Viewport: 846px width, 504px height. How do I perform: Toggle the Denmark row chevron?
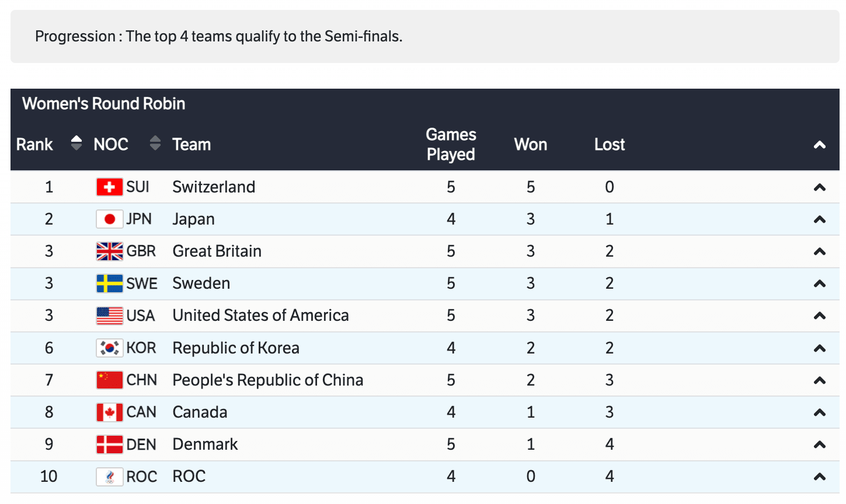tap(820, 444)
